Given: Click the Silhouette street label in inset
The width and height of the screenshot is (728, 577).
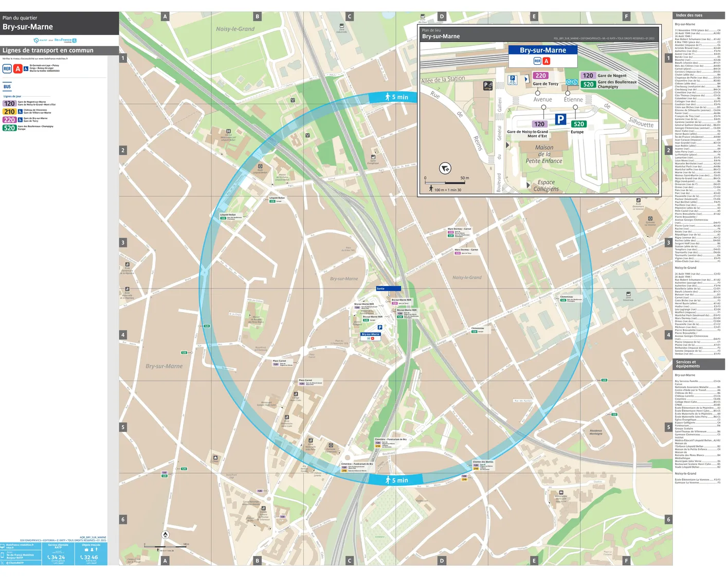Looking at the screenshot, I should click(x=641, y=122).
